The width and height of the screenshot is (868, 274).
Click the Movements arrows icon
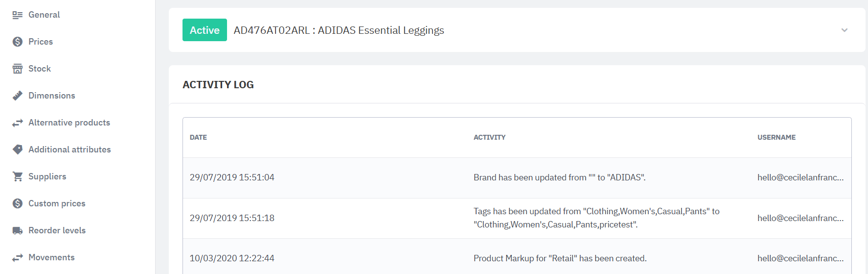coord(18,257)
